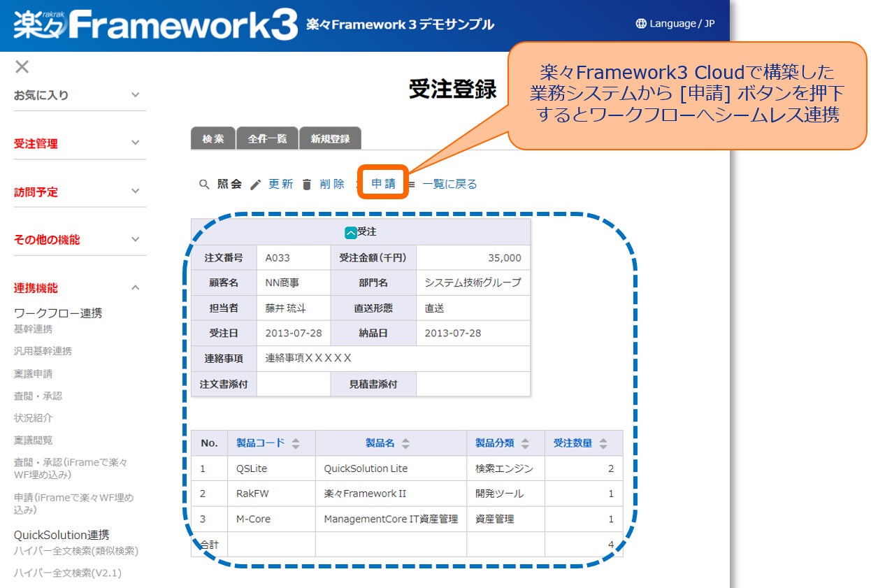871x588 pixels.
Task: Open ハイパー全文検索(V2.1) sidebar item
Action: [x=68, y=573]
